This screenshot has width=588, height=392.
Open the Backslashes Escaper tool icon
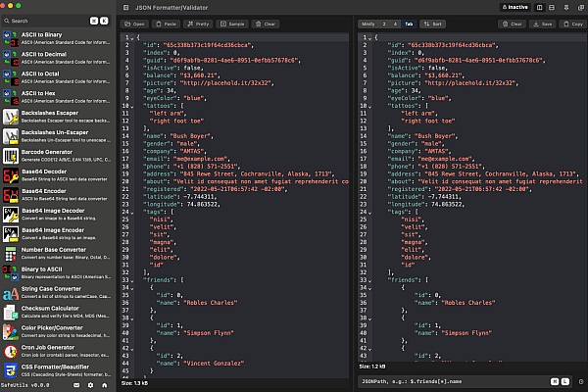click(x=11, y=117)
